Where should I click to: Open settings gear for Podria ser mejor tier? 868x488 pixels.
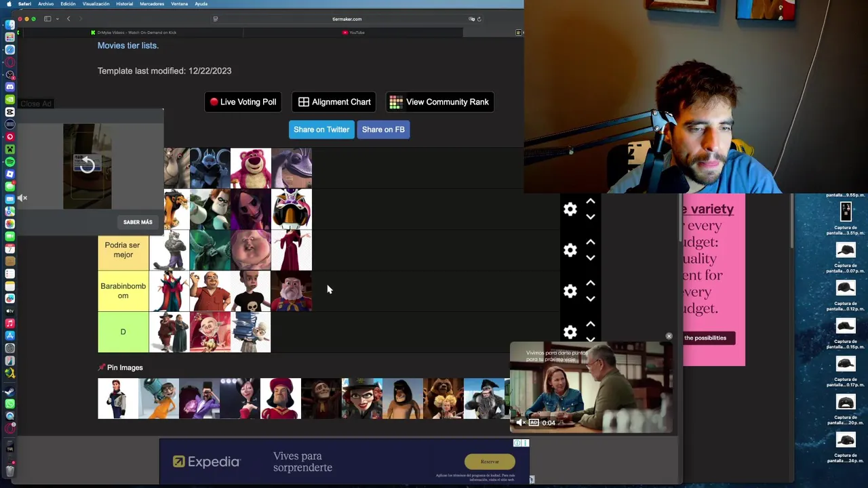(570, 250)
